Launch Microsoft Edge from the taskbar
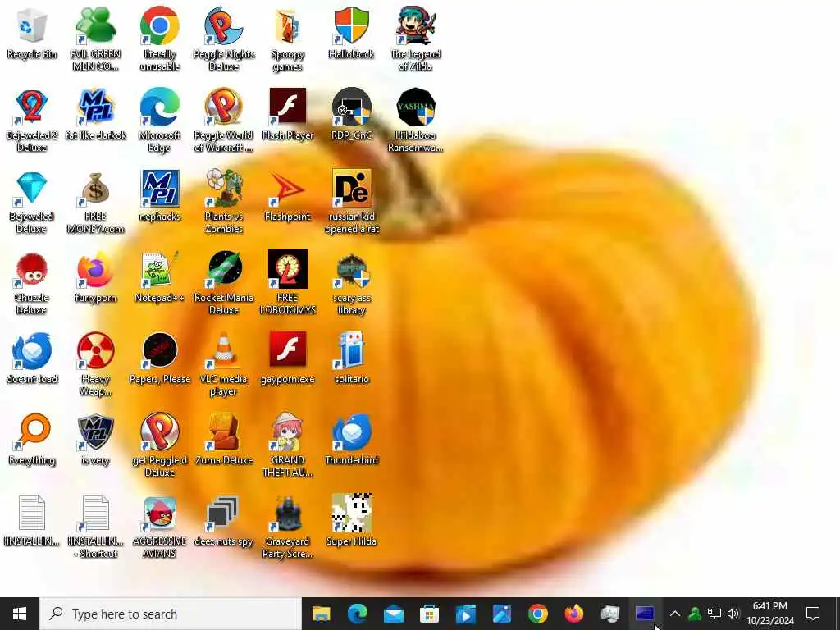840x630 pixels. click(x=358, y=614)
